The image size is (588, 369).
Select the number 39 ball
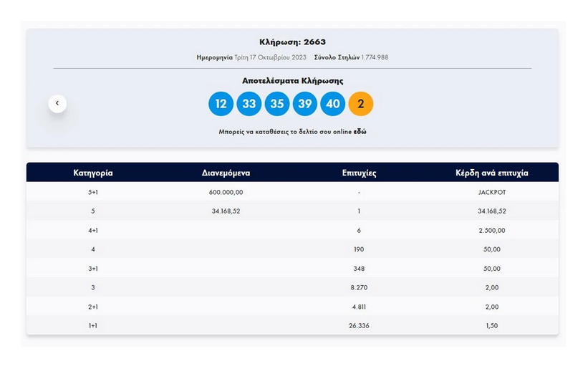coord(304,104)
